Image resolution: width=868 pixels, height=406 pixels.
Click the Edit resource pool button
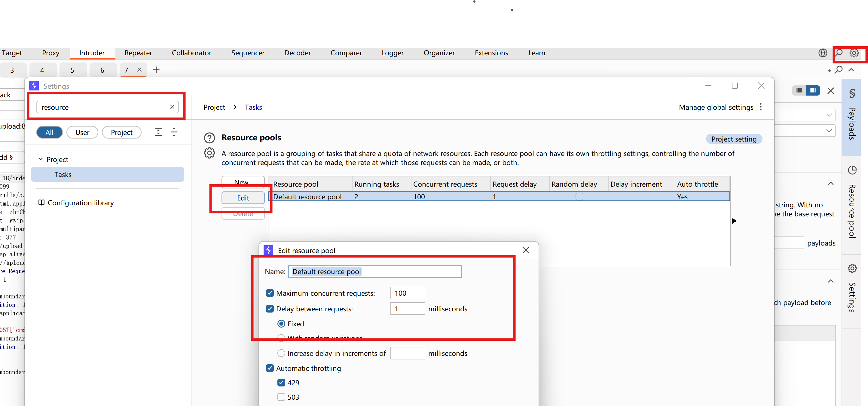tap(243, 198)
